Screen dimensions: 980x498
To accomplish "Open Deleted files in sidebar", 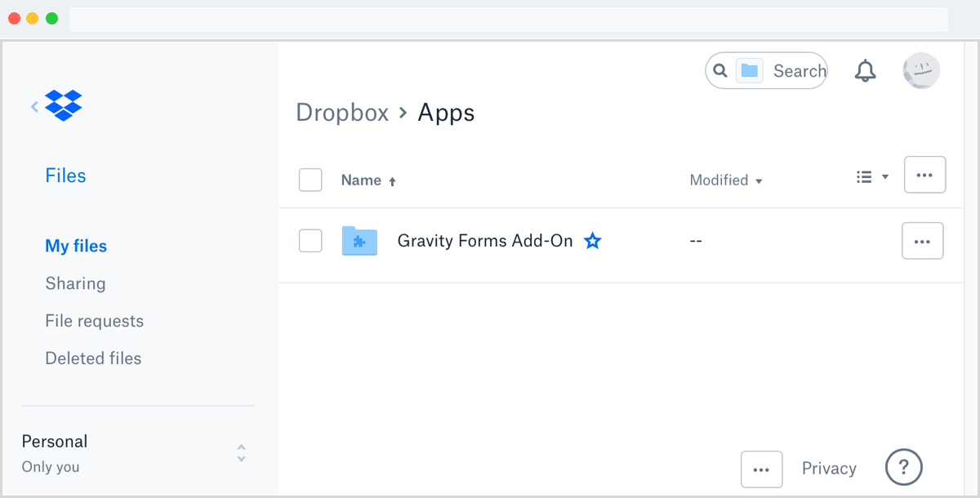I will [x=93, y=358].
